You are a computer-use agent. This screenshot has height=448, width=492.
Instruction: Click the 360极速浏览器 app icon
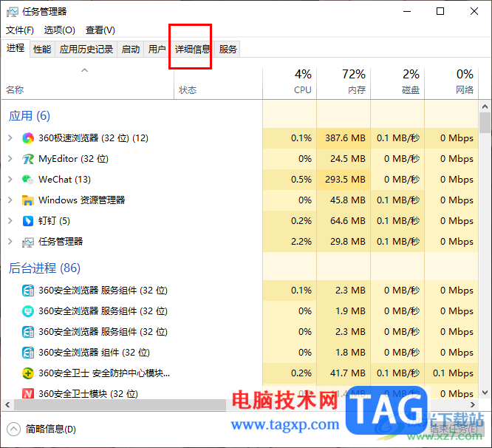28,138
